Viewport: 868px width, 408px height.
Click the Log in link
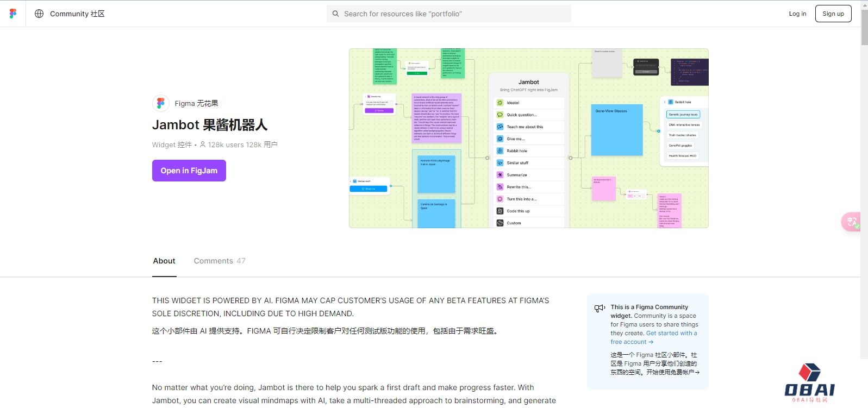coord(797,14)
